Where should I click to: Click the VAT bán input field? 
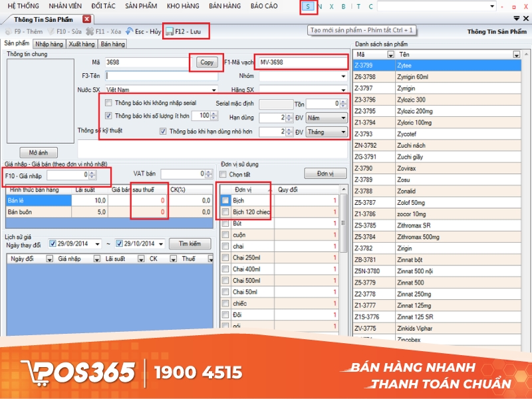[183, 174]
